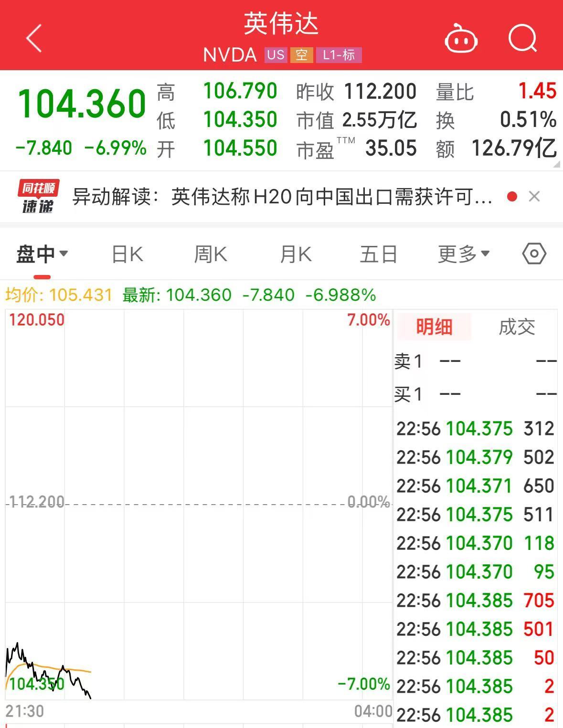Tap the back arrow in header
The height and width of the screenshot is (728, 563).
[34, 38]
